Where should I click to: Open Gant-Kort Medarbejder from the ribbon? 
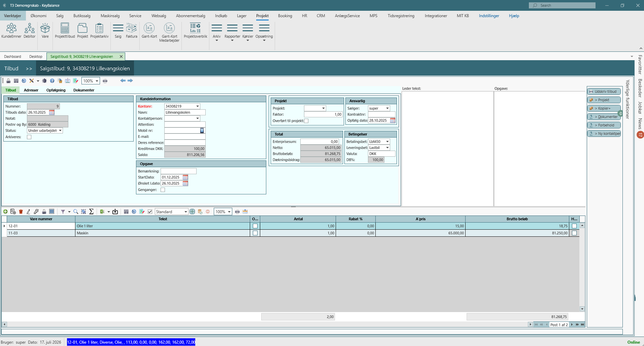coord(169,32)
